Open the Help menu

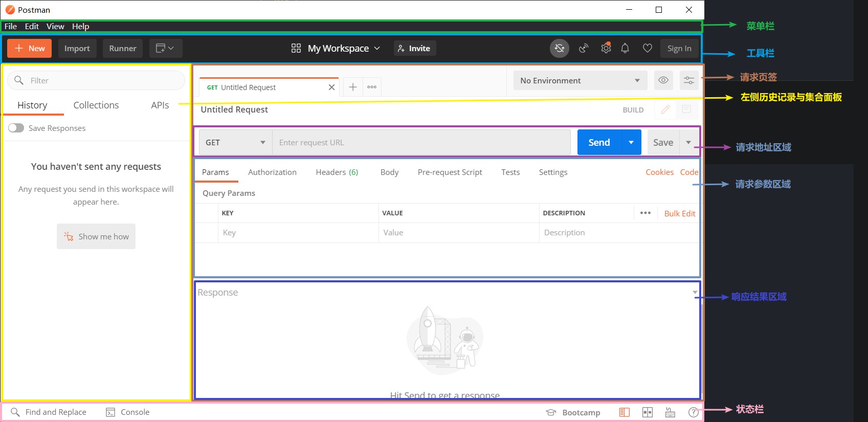80,26
